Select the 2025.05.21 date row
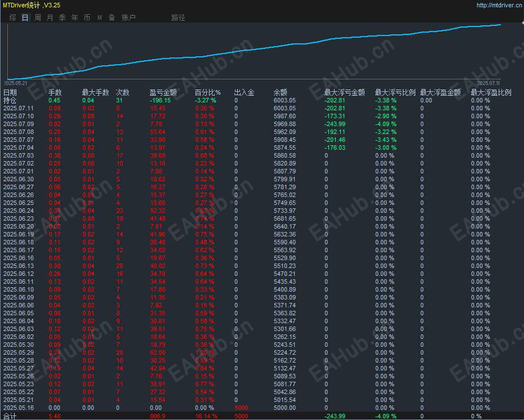The image size is (524, 420). click(x=19, y=400)
